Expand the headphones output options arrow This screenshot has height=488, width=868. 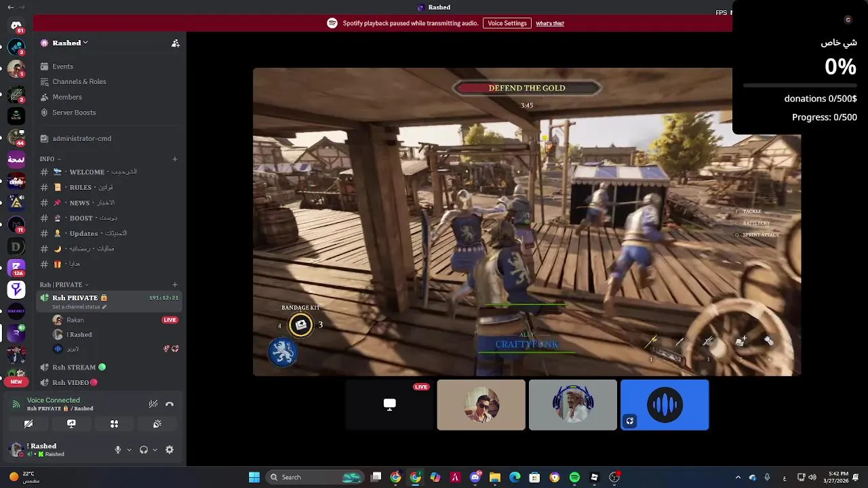[x=155, y=449]
